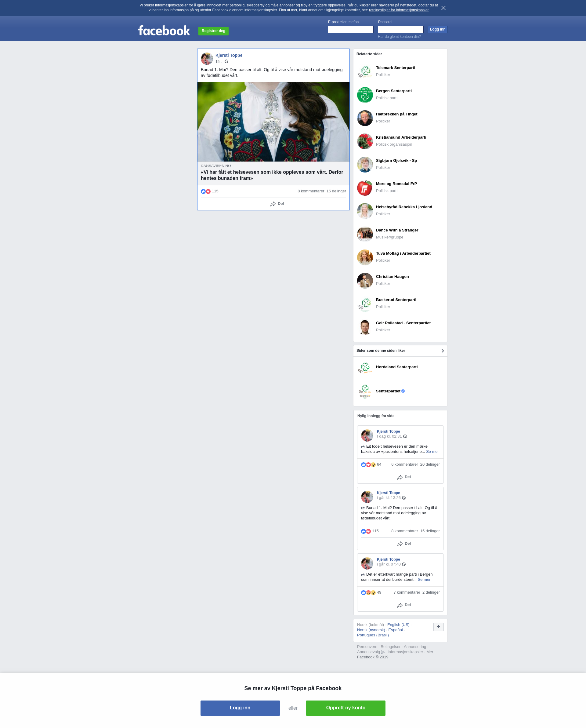Open Bergen Senterparti green logo
This screenshot has width=586, height=728.
pyautogui.click(x=365, y=95)
